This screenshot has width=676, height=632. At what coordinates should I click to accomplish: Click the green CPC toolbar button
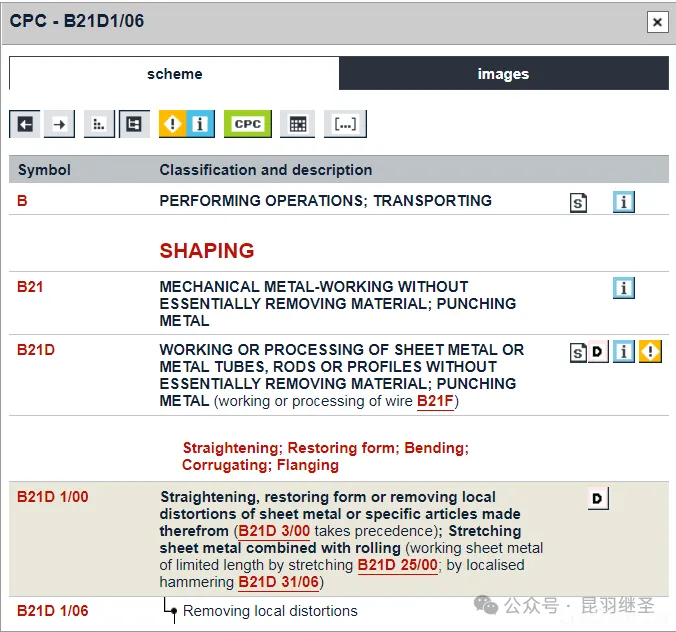coord(247,124)
